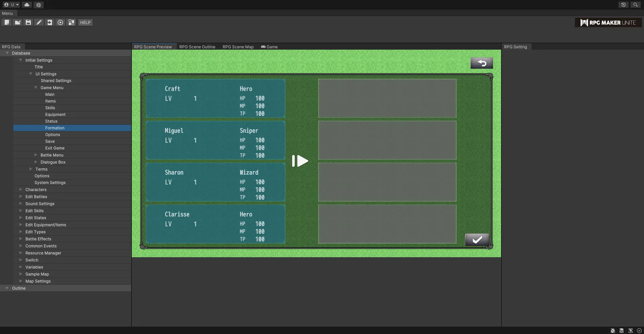Screen dimensions: 644x334
Task: Expand the Characters tree node
Action: click(x=21, y=189)
